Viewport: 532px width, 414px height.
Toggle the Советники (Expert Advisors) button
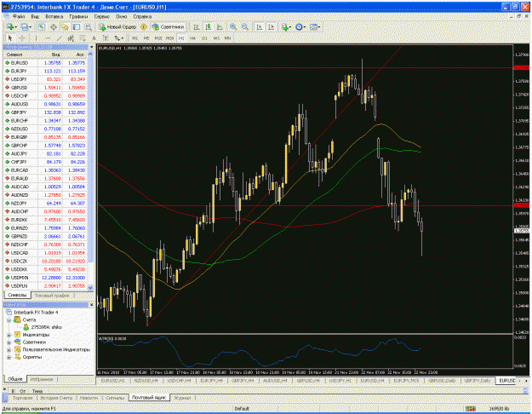pos(168,27)
